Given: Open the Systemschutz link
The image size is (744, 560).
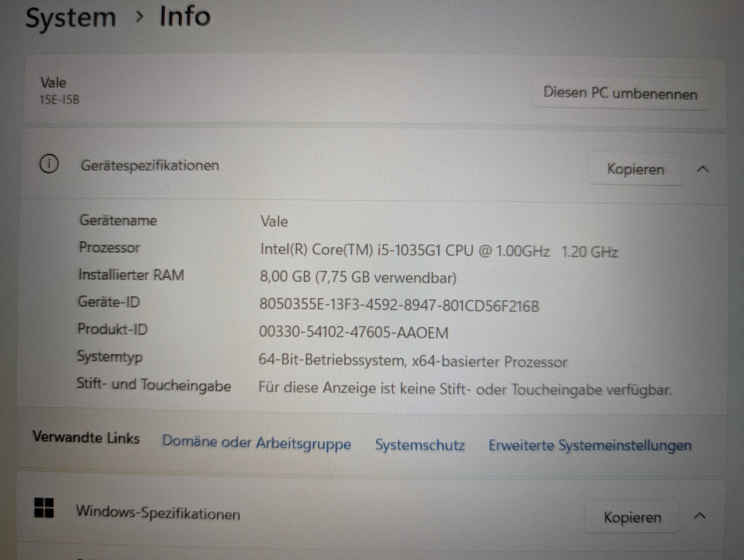Looking at the screenshot, I should pyautogui.click(x=420, y=445).
